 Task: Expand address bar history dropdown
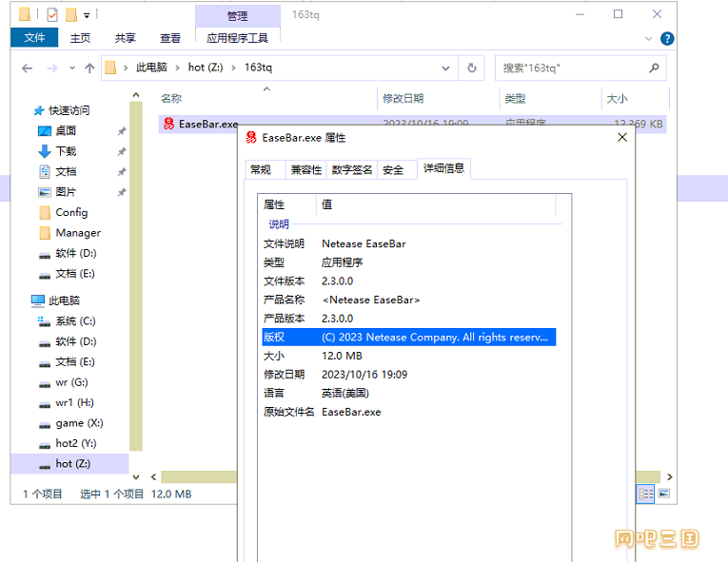coord(445,68)
